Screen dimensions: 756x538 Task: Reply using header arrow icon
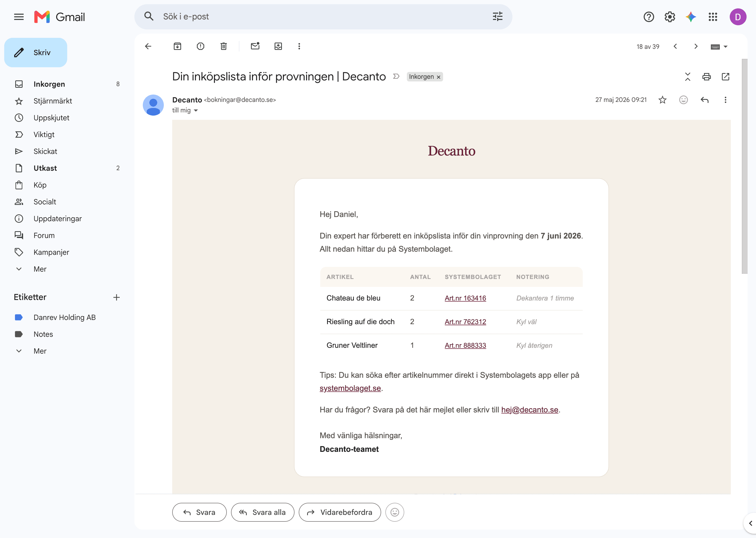coord(704,100)
